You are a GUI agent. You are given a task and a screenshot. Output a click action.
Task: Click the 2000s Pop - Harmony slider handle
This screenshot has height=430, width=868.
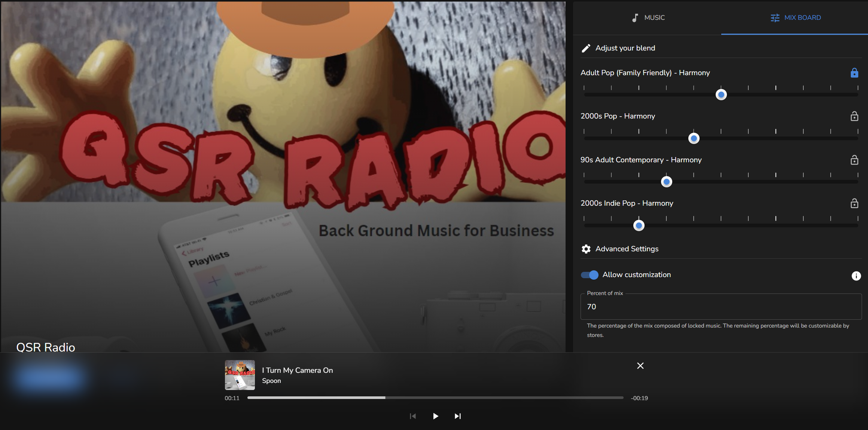click(694, 138)
